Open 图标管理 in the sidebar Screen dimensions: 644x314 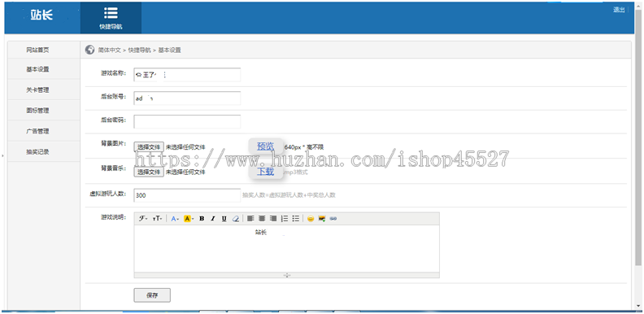(37, 111)
